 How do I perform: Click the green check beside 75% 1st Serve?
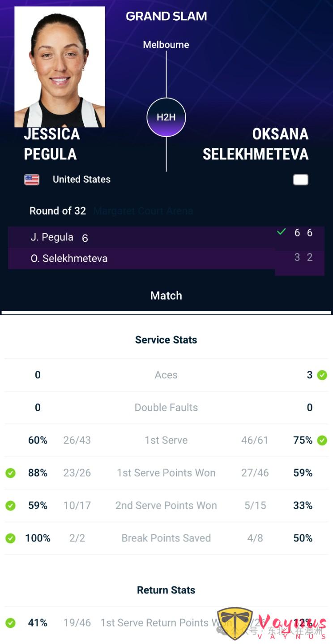(322, 441)
